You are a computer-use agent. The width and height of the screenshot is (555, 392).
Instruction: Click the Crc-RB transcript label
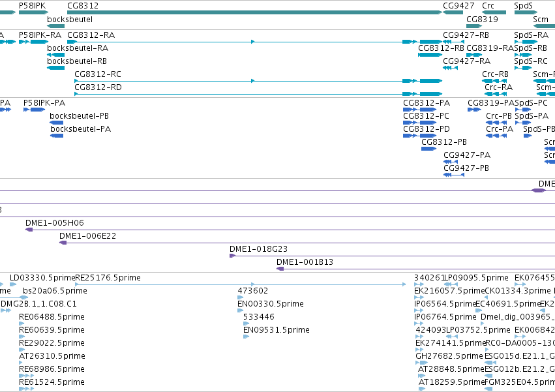495,74
